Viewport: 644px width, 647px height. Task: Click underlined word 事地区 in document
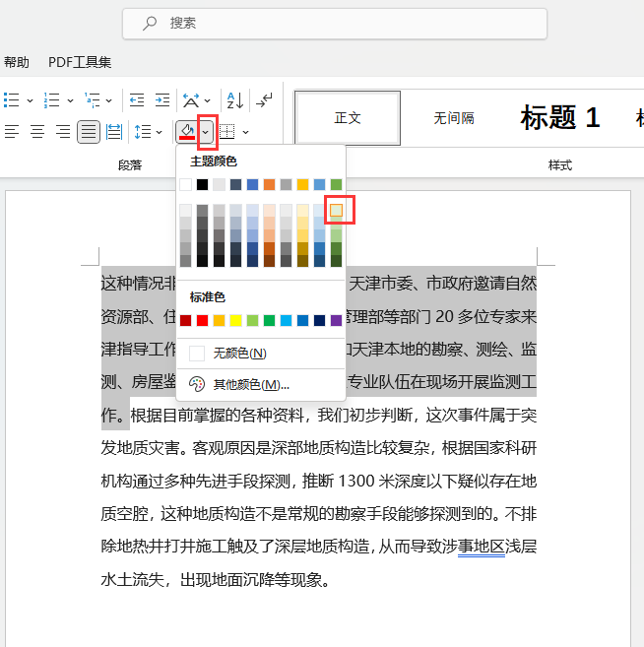(x=482, y=547)
